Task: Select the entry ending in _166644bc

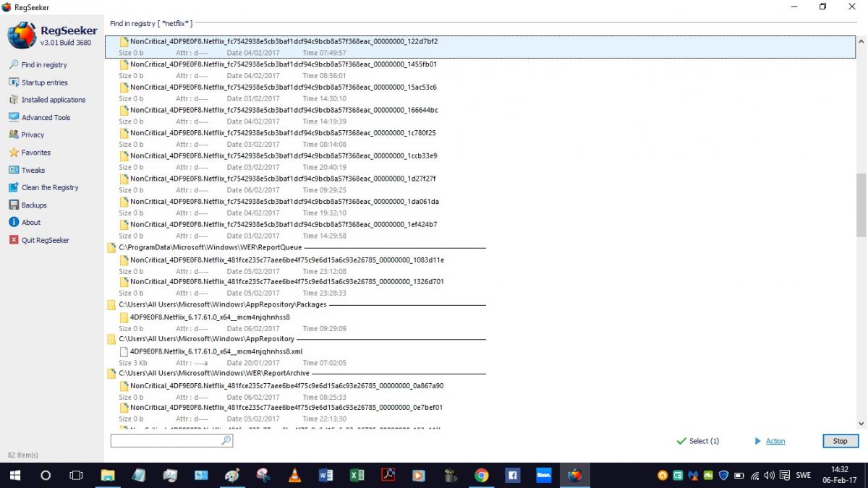Action: (x=284, y=111)
